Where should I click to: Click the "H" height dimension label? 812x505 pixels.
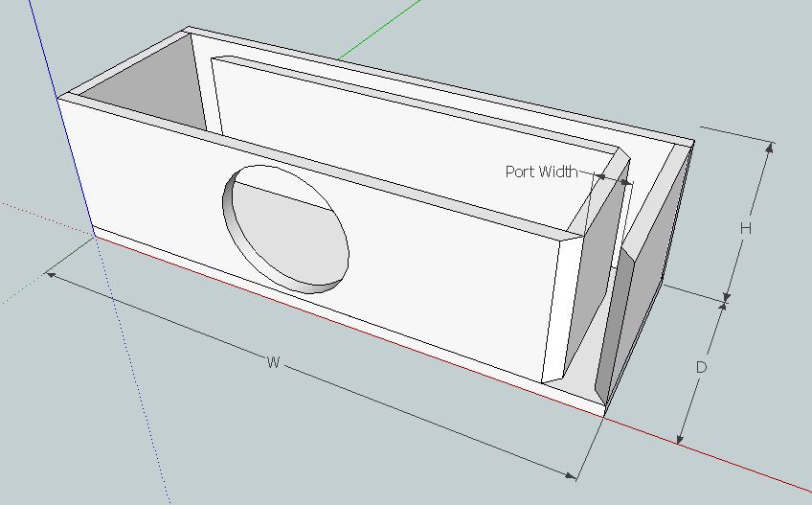pos(746,228)
